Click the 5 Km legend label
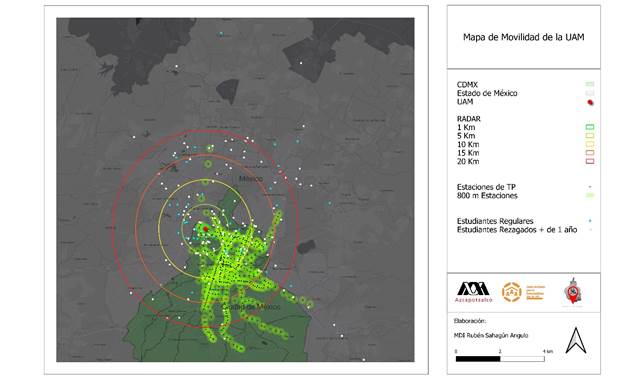 click(466, 136)
